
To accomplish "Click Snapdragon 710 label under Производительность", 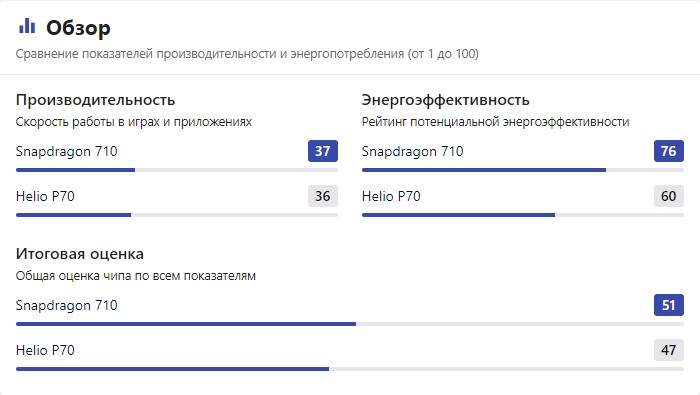I will (67, 152).
